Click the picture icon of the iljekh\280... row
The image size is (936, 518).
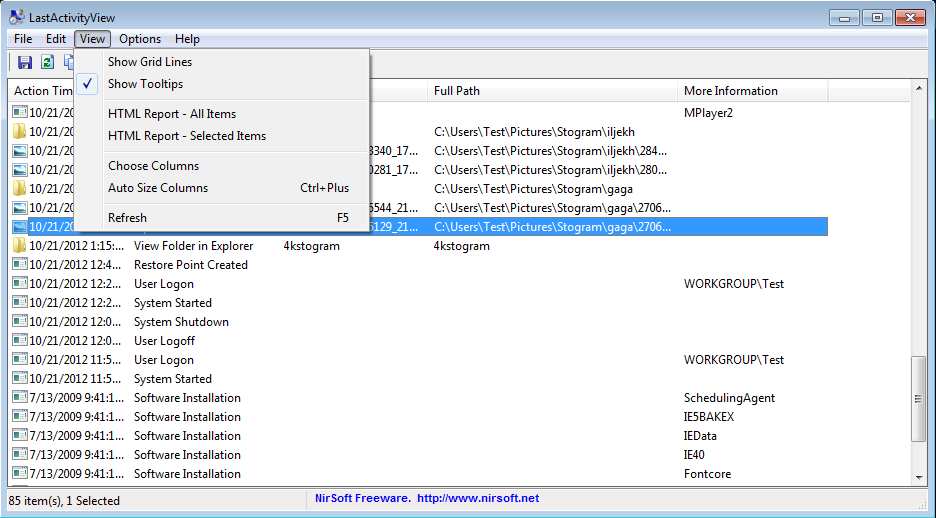(x=20, y=169)
